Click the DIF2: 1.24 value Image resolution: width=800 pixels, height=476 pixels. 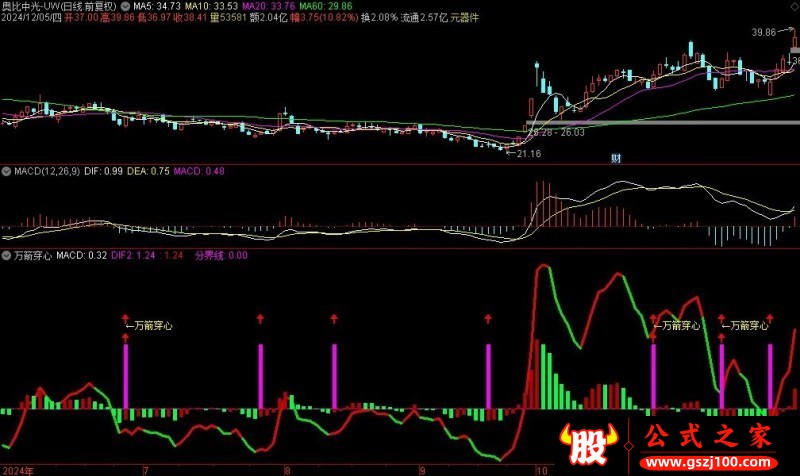point(133,256)
